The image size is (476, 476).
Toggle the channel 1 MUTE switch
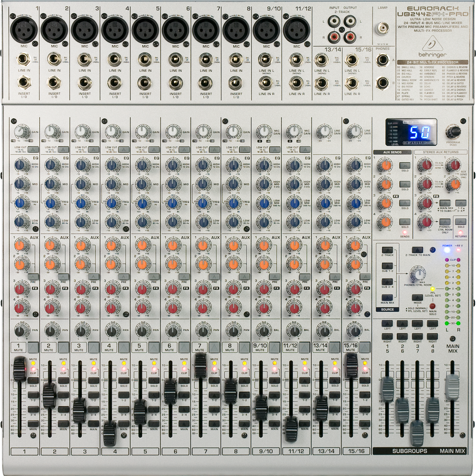tap(34, 347)
